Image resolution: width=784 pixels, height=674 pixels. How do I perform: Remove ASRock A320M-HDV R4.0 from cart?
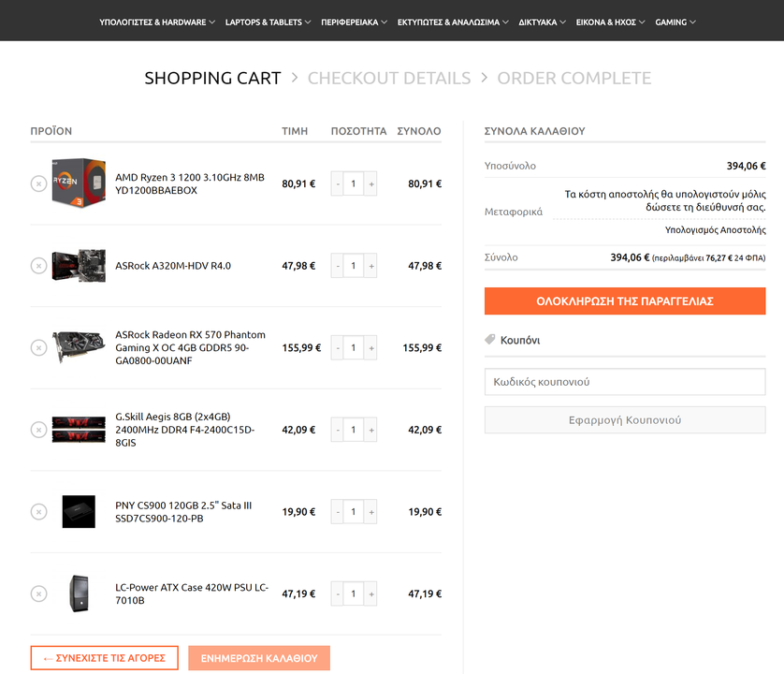[38, 266]
